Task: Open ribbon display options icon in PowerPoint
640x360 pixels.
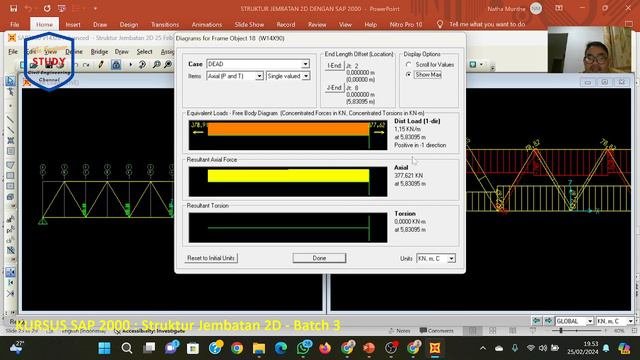Action: (x=559, y=8)
